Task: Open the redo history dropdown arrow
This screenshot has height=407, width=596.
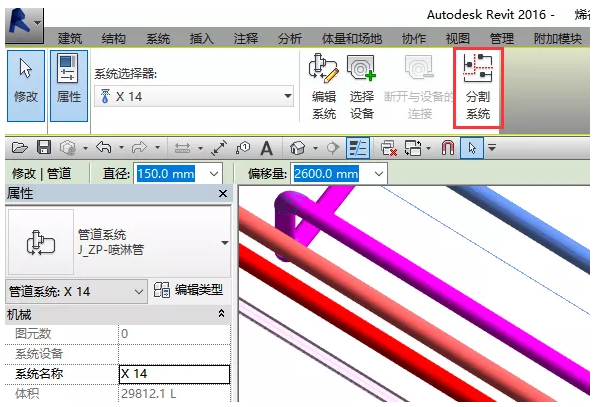Action: click(157, 148)
